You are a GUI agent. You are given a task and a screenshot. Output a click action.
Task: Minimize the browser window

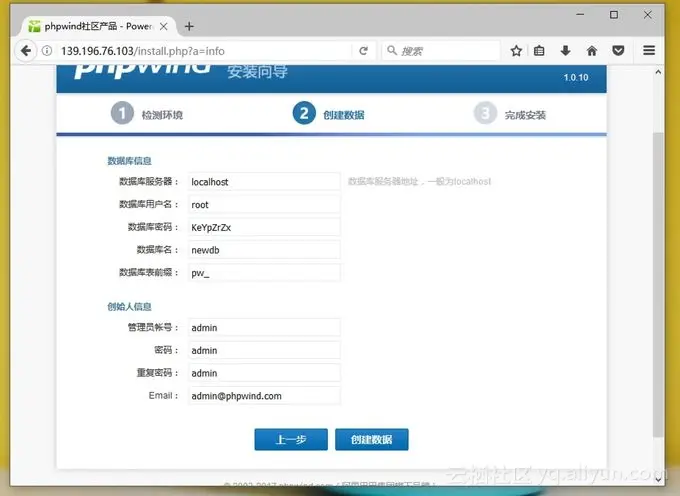point(580,14)
